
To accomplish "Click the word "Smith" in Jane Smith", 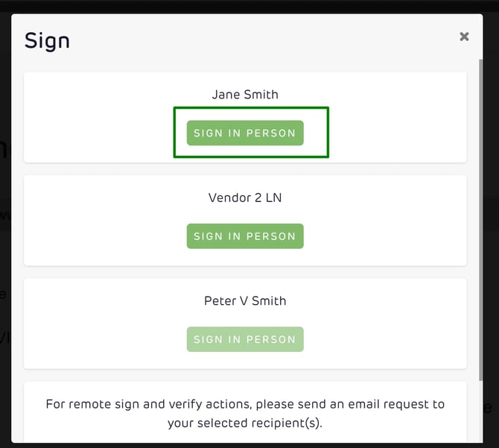I will tap(261, 95).
